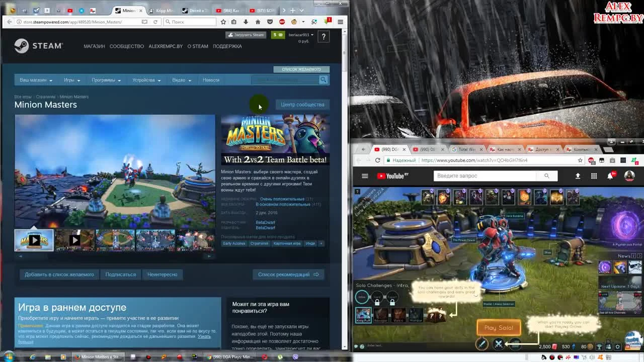Expand the Программы dropdown menu

click(106, 80)
